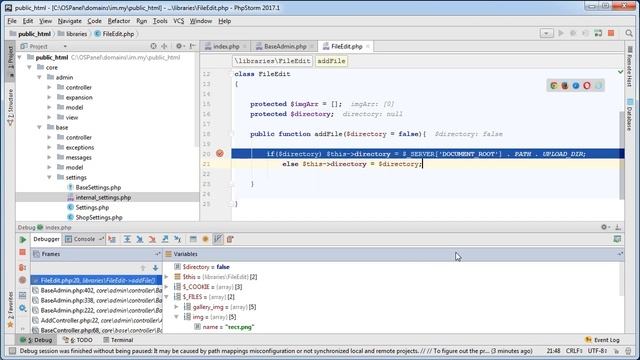Open the Terminal tool window button
This screenshot has width=640, height=360.
(x=118, y=340)
